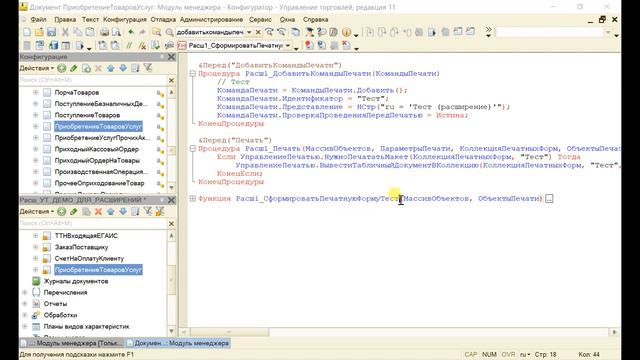
Task: Collapse the Расш1_ДобавитьКомандыПечати procedure block
Action: click(x=193, y=73)
